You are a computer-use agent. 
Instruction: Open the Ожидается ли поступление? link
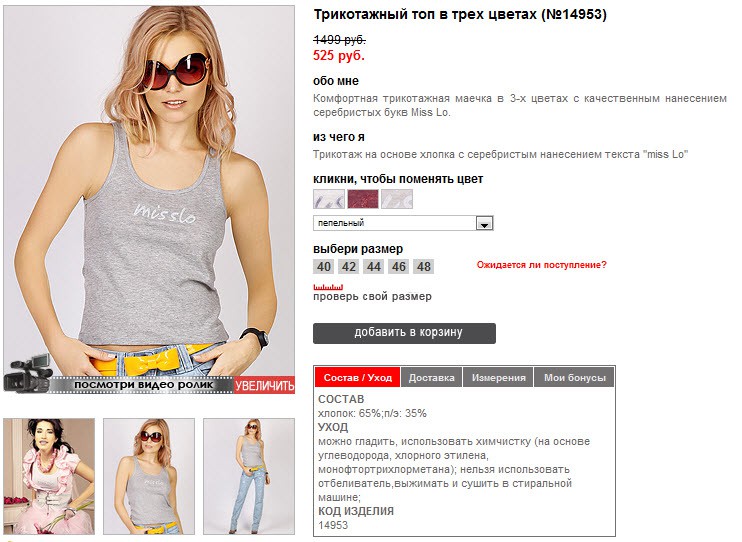coord(541,265)
